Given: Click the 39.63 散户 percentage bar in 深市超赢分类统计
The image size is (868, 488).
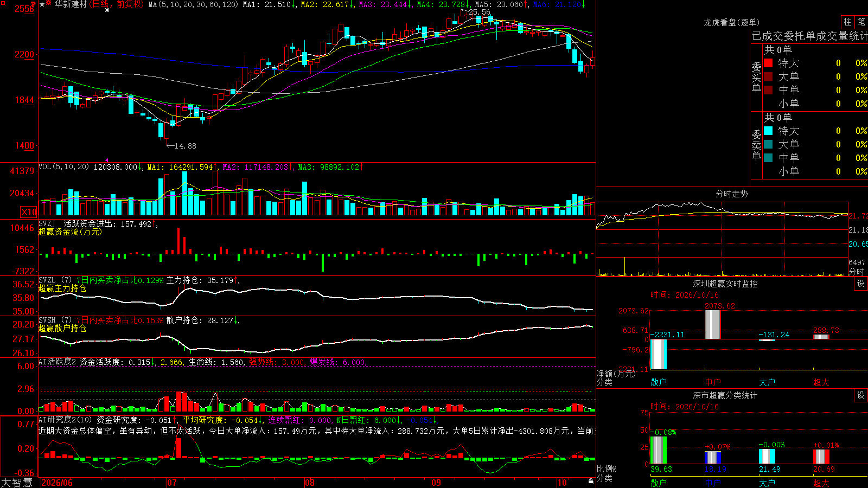Looking at the screenshot, I should 659,450.
